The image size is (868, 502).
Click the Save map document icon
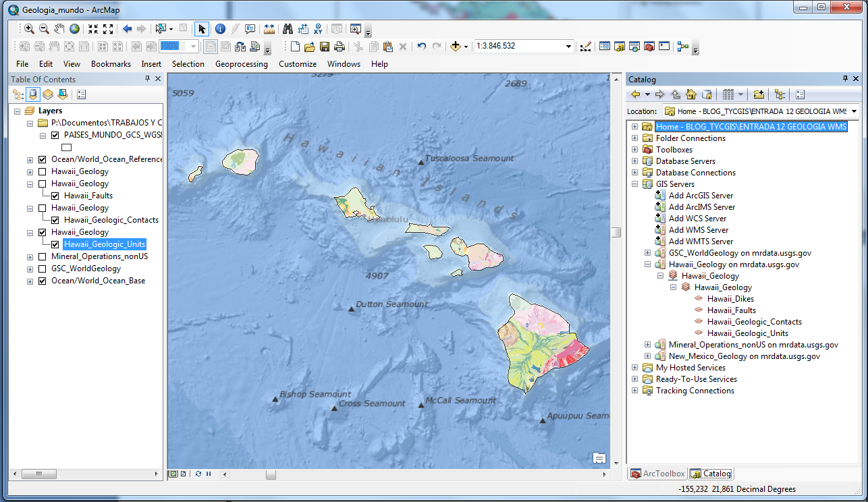tap(325, 47)
